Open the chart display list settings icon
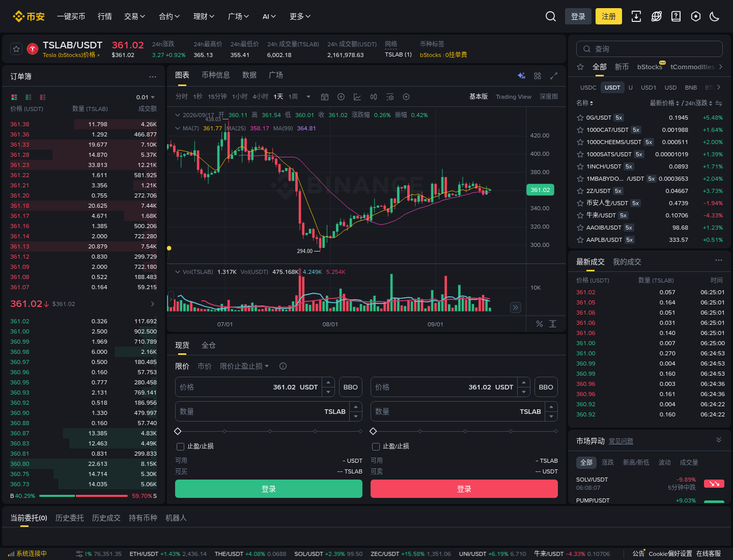Screen dimensions: 733x560 point(390,97)
